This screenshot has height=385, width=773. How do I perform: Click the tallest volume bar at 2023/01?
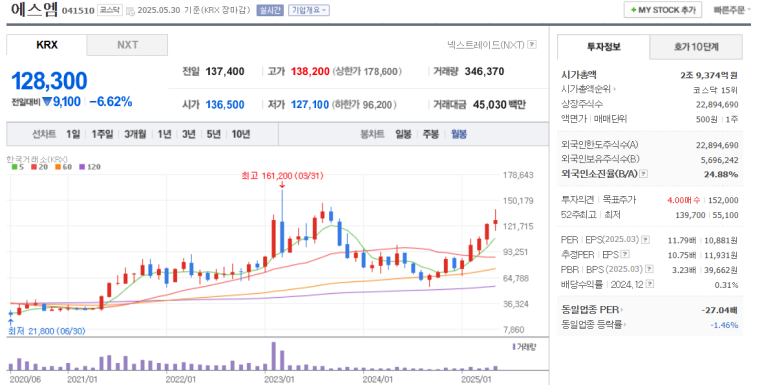click(x=274, y=356)
